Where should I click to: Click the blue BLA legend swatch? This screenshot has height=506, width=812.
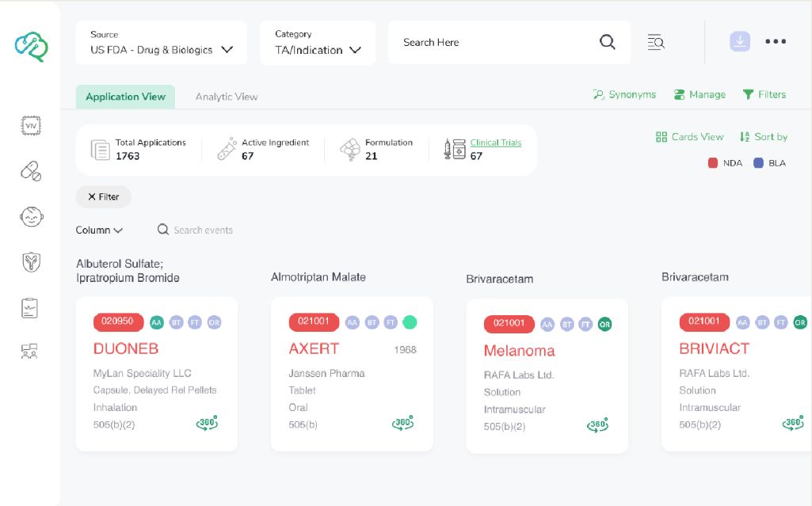pos(758,163)
